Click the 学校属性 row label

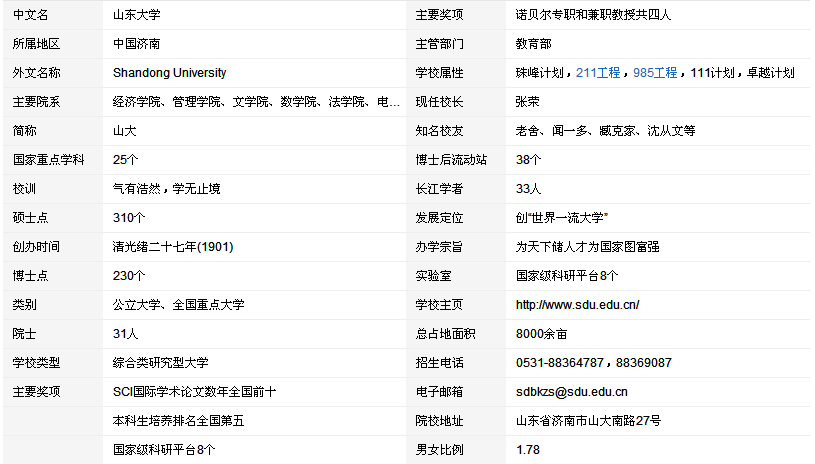click(439, 73)
